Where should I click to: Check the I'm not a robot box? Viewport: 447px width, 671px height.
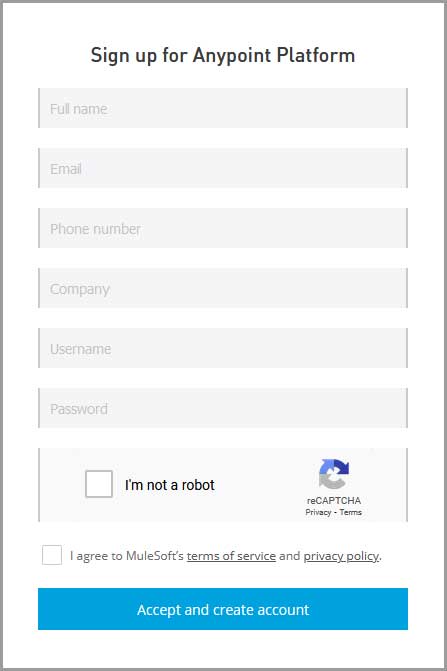99,484
